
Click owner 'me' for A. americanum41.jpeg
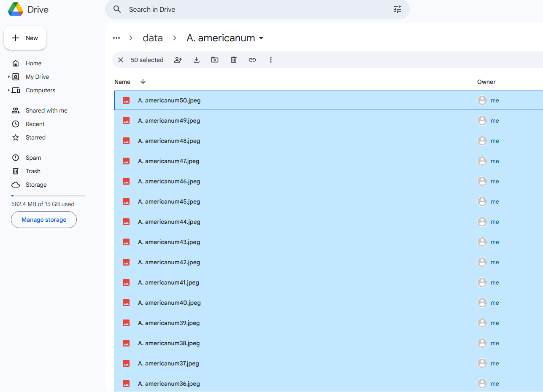(x=495, y=282)
